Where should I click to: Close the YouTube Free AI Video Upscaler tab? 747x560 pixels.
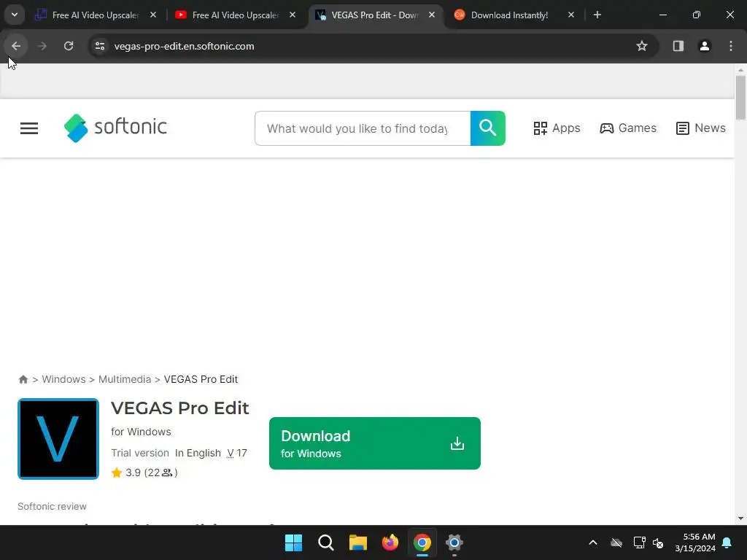tap(293, 15)
